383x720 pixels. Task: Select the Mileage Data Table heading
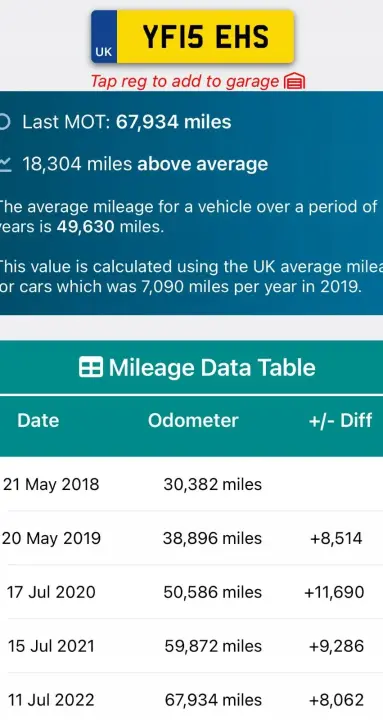tap(197, 367)
